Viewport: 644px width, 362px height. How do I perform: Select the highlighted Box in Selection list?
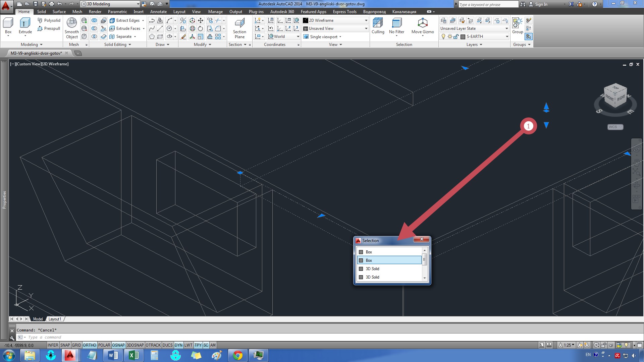tap(389, 260)
